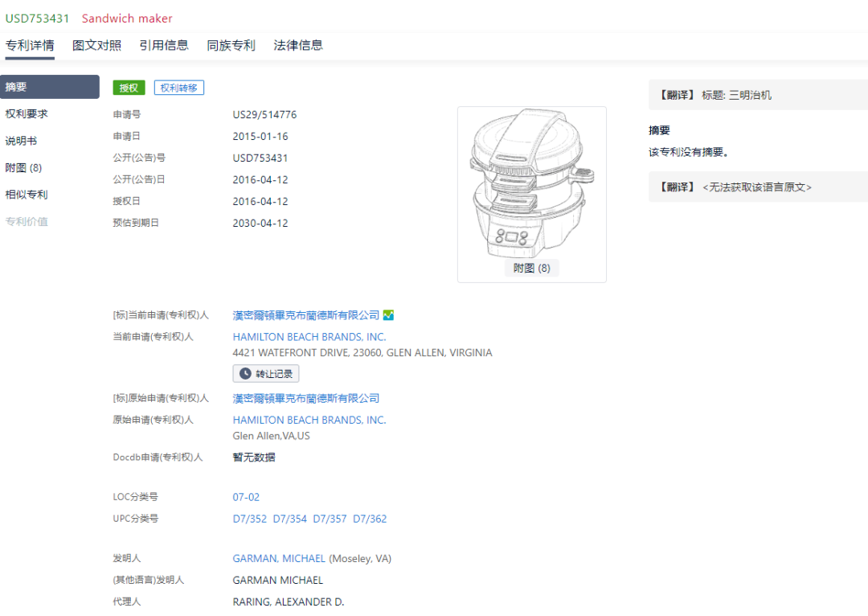
Task: Open the 转让记录 assignment history button
Action: click(x=266, y=373)
